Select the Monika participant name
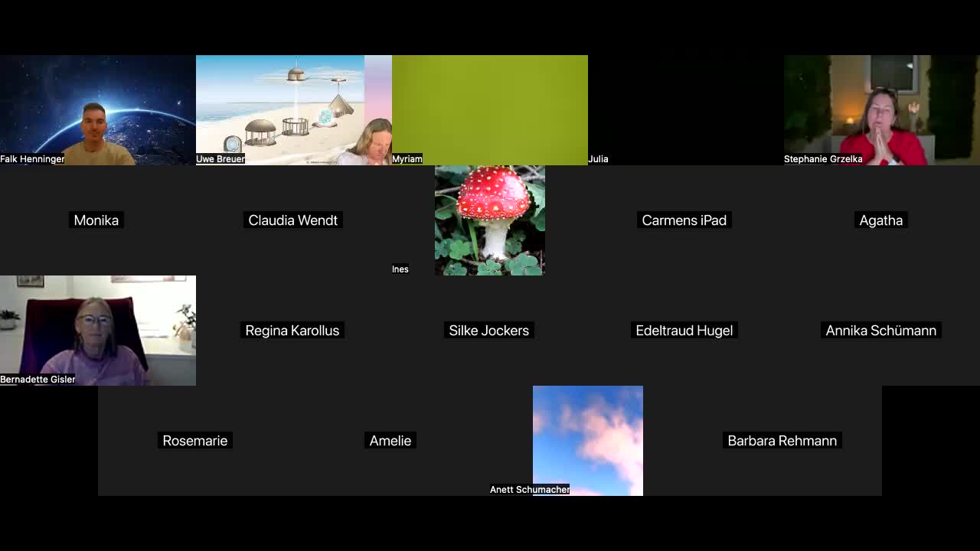 tap(96, 220)
